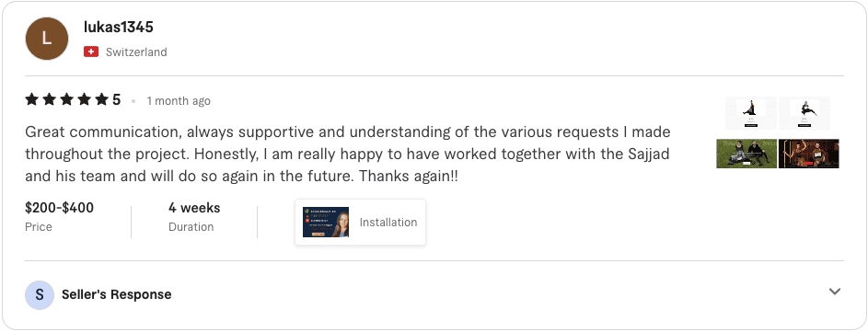Open the top-left review image thumbnail

click(x=751, y=113)
